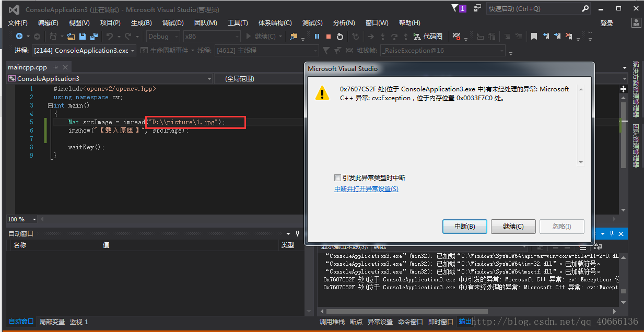Click the Save All icon
This screenshot has width=644, height=332.
pos(94,37)
